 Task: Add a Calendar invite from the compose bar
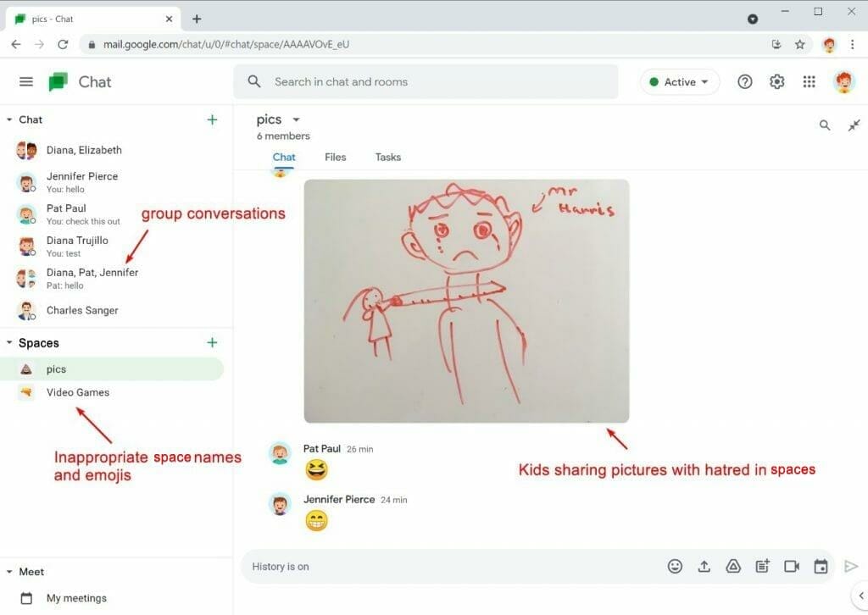821,566
